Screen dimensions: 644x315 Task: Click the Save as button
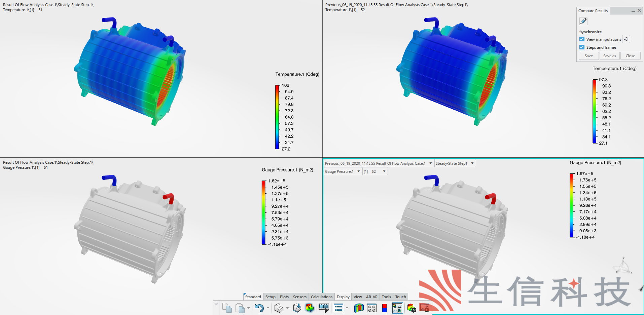point(609,56)
